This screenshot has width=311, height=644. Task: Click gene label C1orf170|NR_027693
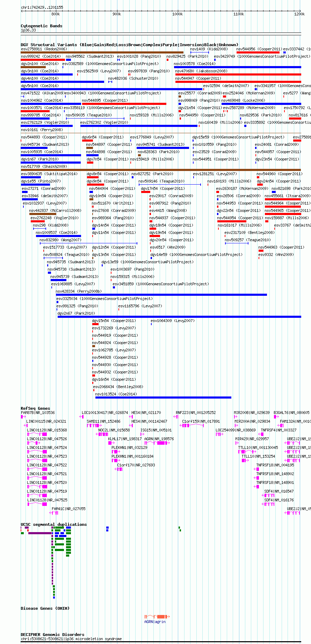[x=136, y=465]
